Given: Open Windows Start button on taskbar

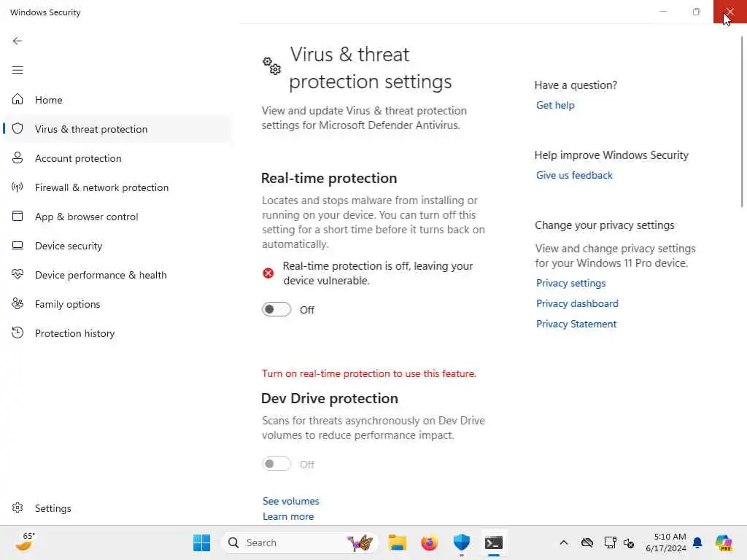Looking at the screenshot, I should point(202,542).
